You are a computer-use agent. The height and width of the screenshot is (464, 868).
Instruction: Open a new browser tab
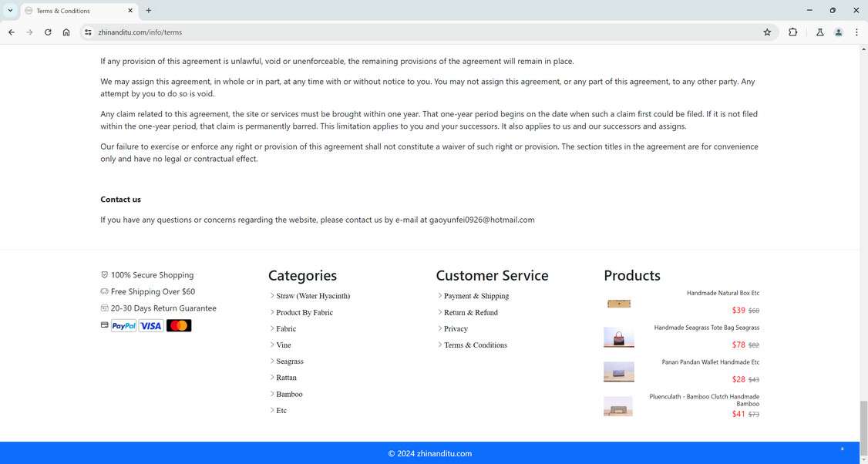[x=147, y=11]
